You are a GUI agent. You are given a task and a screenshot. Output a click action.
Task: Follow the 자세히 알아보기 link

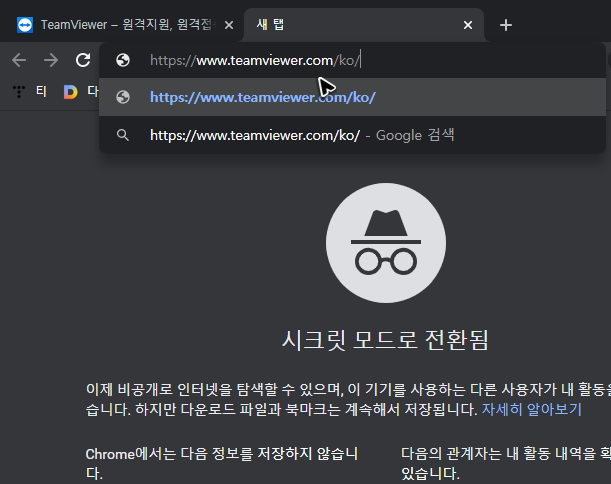click(x=532, y=409)
